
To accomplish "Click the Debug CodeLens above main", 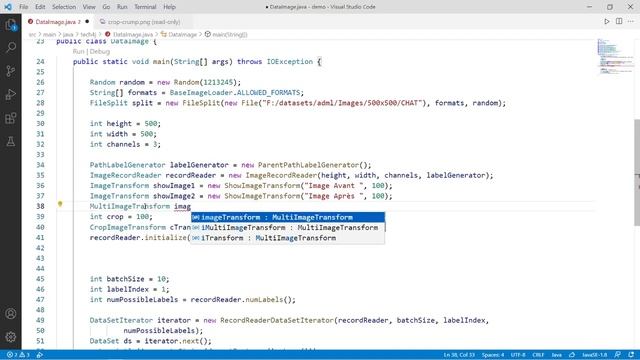I will click(100, 51).
